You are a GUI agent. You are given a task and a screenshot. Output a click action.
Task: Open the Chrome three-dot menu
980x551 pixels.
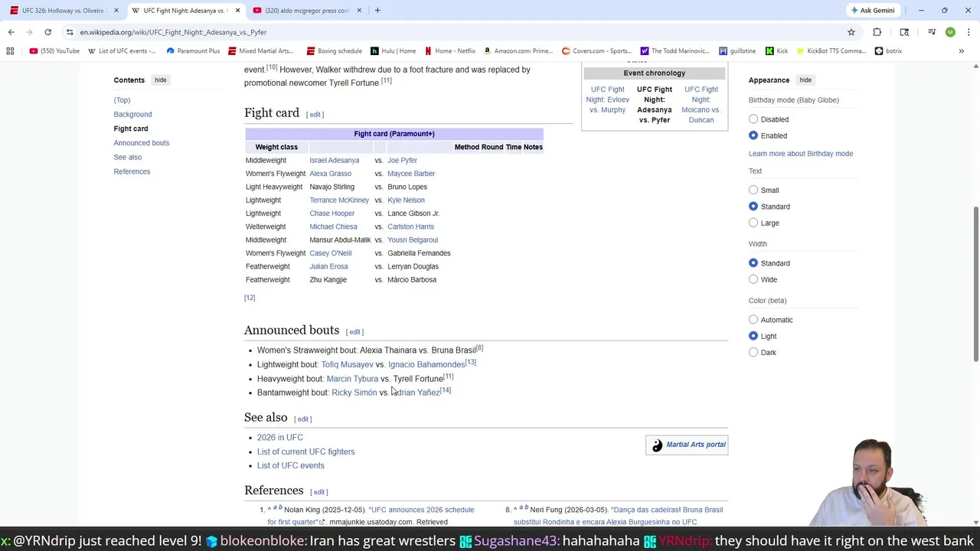[968, 32]
